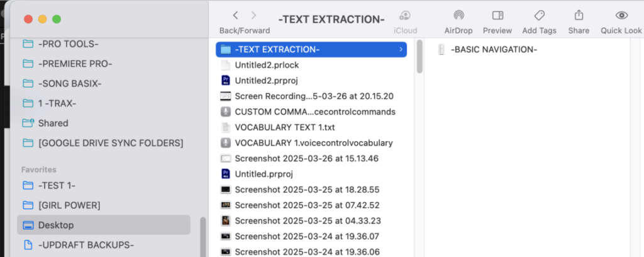Go back with the left chevron
The image size is (644, 257).
click(x=235, y=16)
